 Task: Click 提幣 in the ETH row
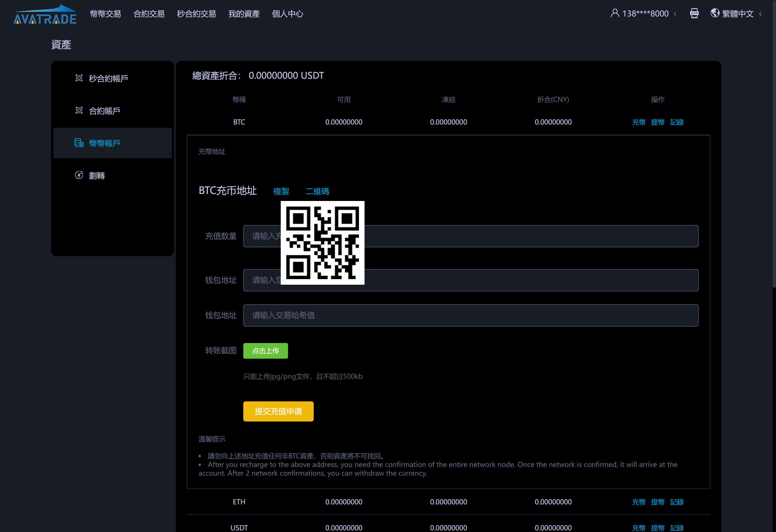(658, 502)
